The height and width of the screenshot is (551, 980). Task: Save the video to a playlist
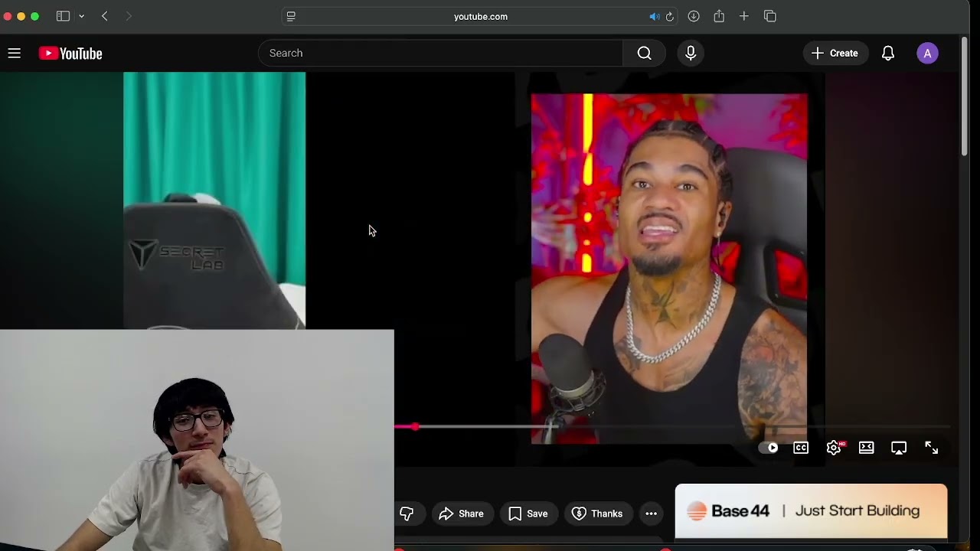(528, 514)
